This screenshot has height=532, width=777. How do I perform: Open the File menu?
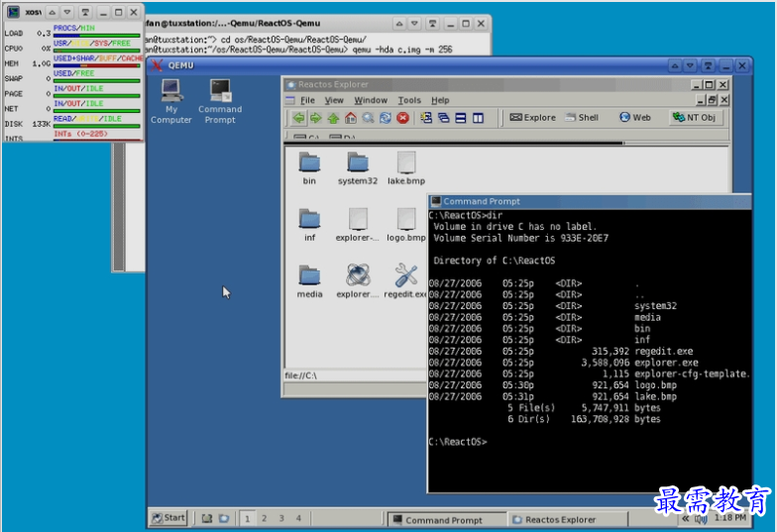307,100
